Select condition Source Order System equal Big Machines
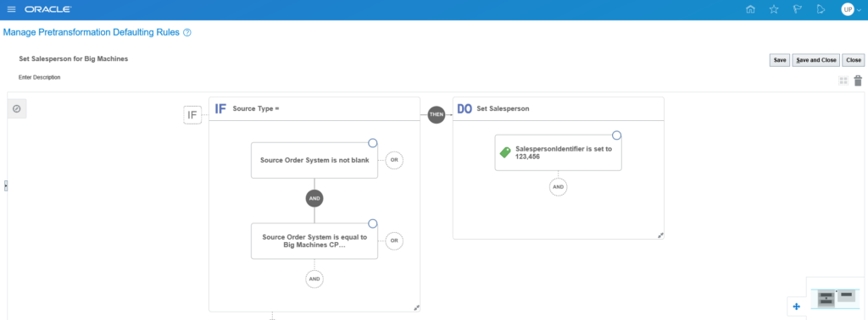Screen dimensions: 868x320 tap(314, 241)
